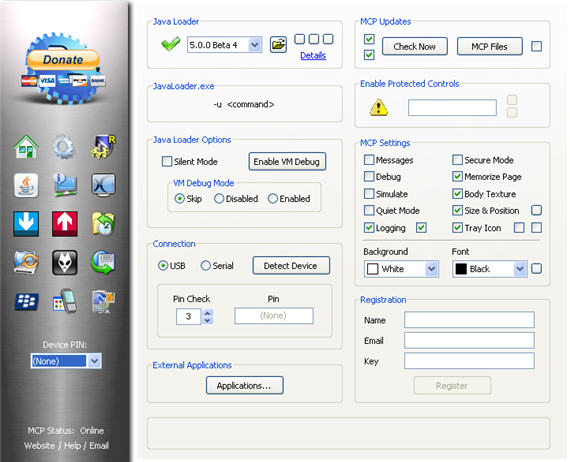Viewport: 570px width, 462px height.
Task: Click the Detect Device button
Action: 291,266
